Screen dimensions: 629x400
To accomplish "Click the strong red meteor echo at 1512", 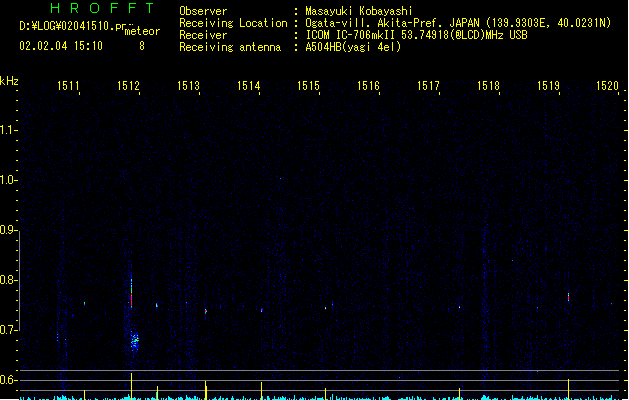I will (131, 294).
